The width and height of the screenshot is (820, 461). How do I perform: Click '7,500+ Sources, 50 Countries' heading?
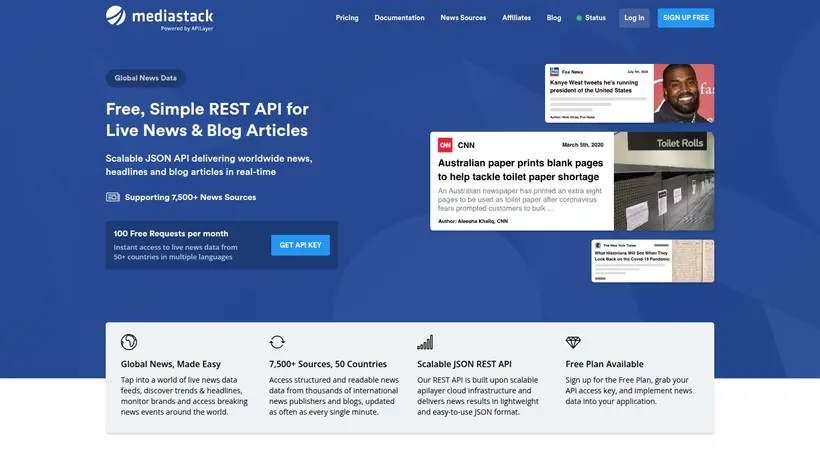[328, 364]
